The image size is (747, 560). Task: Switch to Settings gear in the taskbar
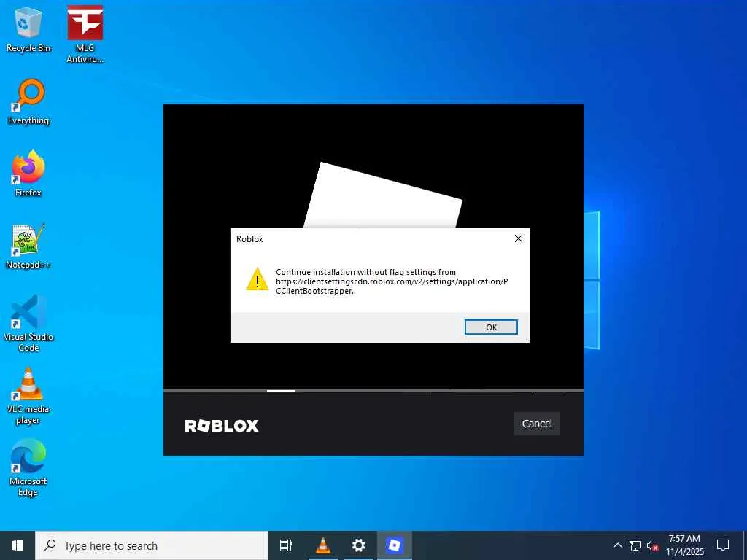[x=358, y=545]
